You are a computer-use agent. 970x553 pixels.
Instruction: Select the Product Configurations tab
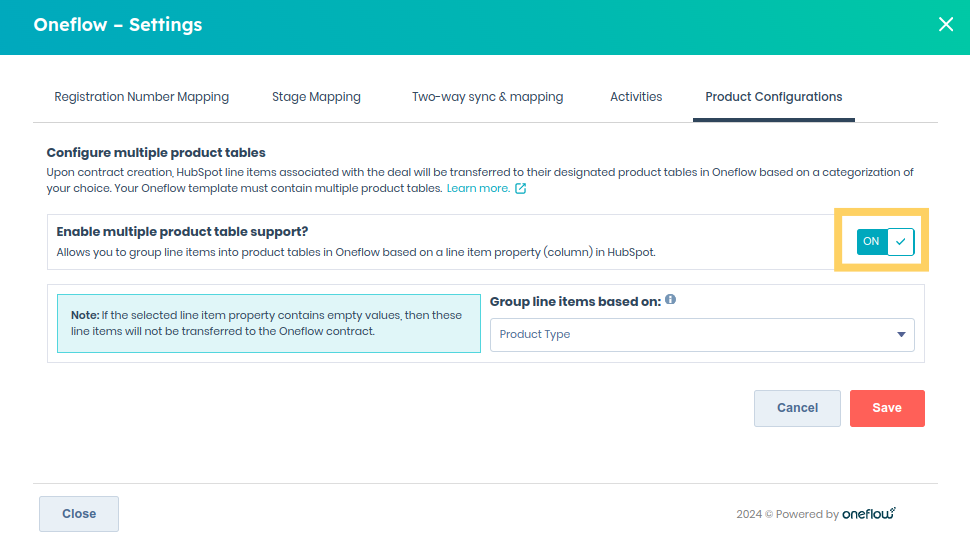coord(773,97)
